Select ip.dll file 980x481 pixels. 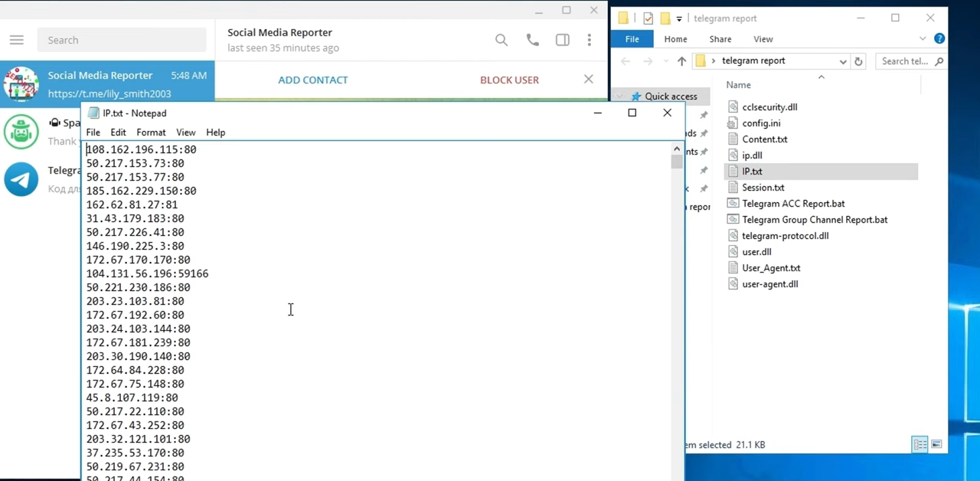pyautogui.click(x=752, y=155)
